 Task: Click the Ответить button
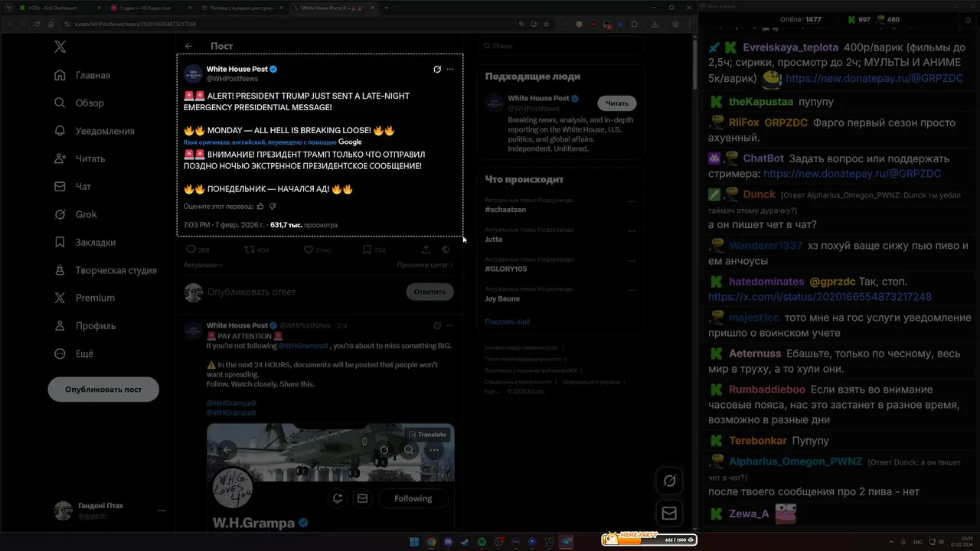[430, 292]
